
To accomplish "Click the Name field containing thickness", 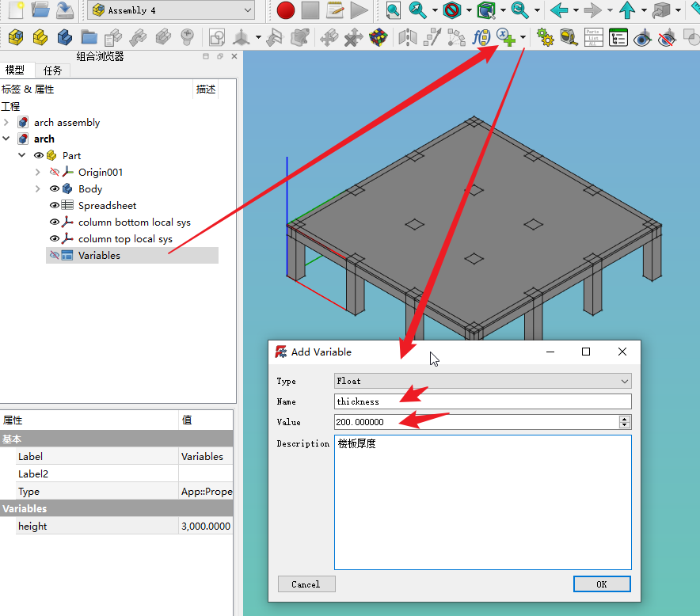I will [x=483, y=401].
